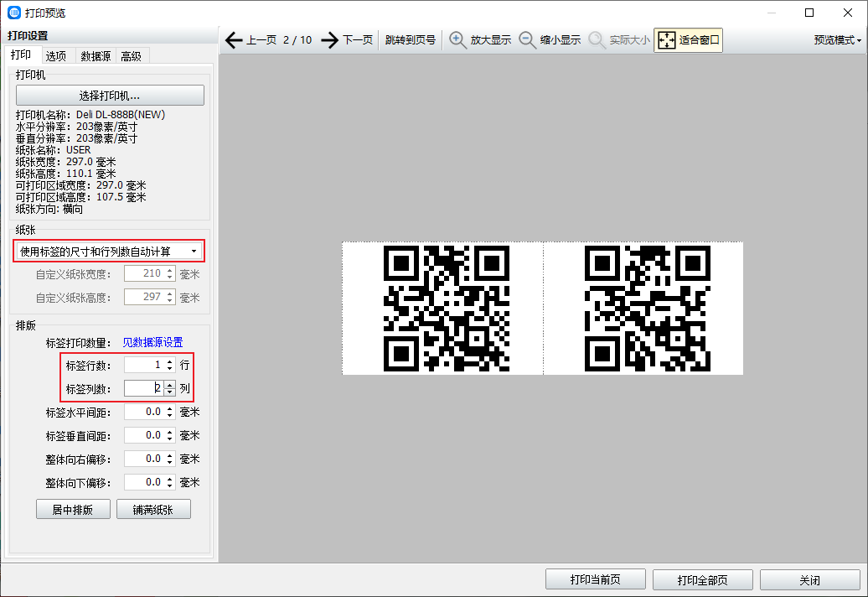The height and width of the screenshot is (597, 868).
Task: Go to next page with right arrow
Action: coord(330,40)
